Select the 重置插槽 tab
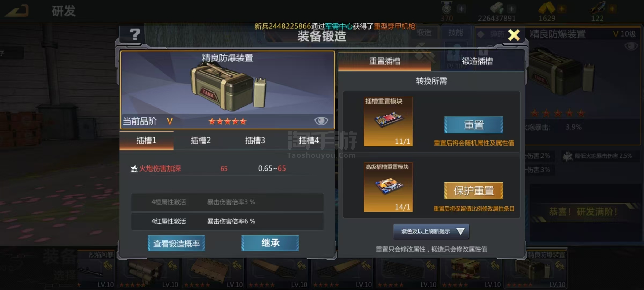The image size is (644, 290). point(385,61)
